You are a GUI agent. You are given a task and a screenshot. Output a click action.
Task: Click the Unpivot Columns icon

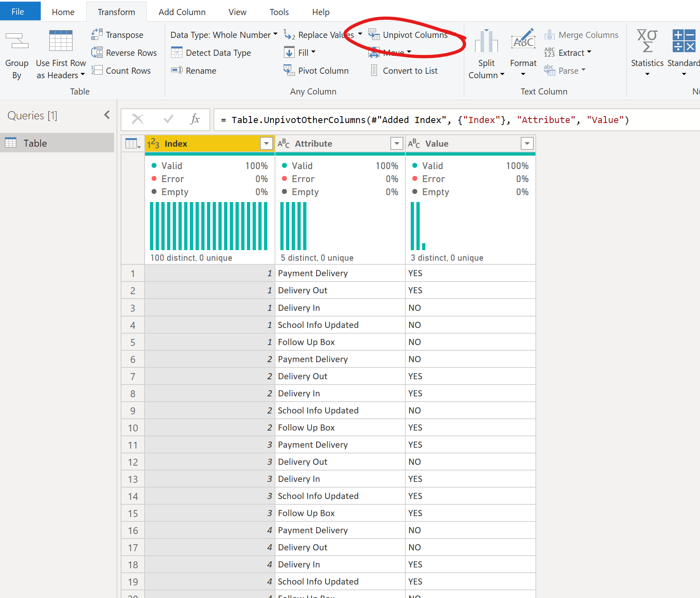tap(374, 35)
